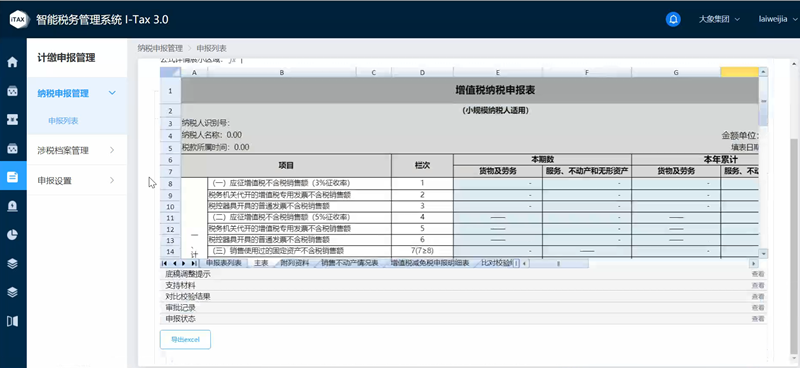
Task: Click the iTAX logo in the header
Action: (x=19, y=19)
